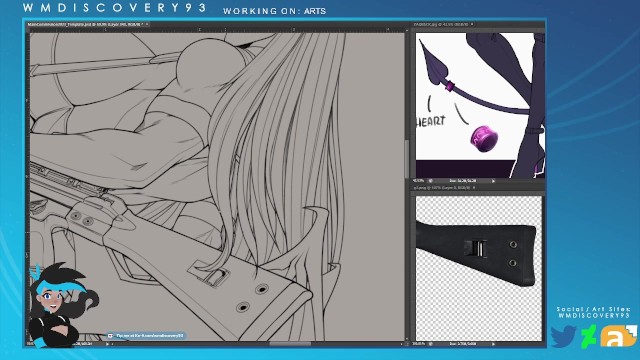Image resolution: width=640 pixels, height=360 pixels.
Task: Click the purple gem in reference image
Action: [x=484, y=139]
